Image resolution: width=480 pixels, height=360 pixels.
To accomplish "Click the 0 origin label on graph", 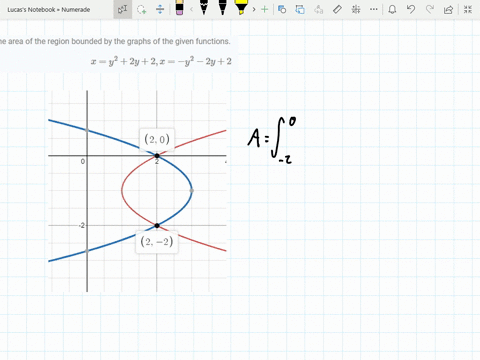I will click(x=83, y=162).
